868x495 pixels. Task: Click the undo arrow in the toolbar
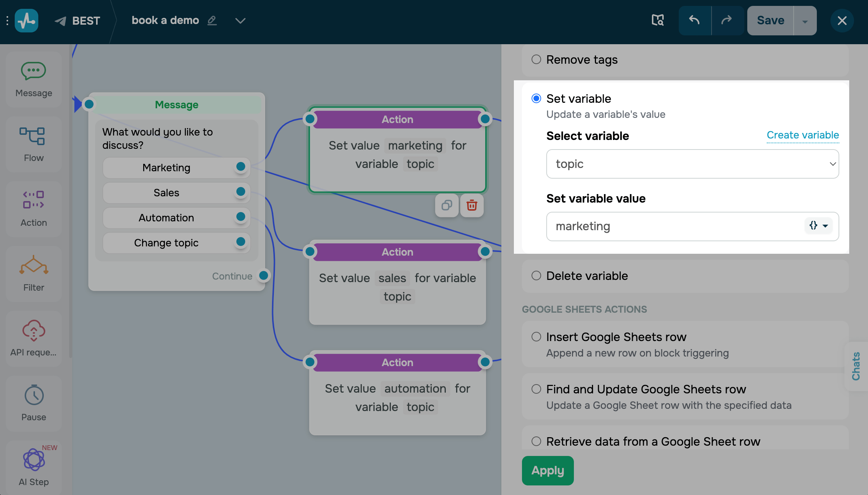[x=695, y=20]
